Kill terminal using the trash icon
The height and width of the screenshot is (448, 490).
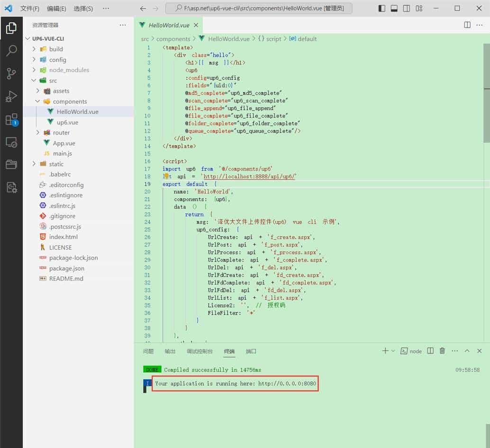point(442,351)
